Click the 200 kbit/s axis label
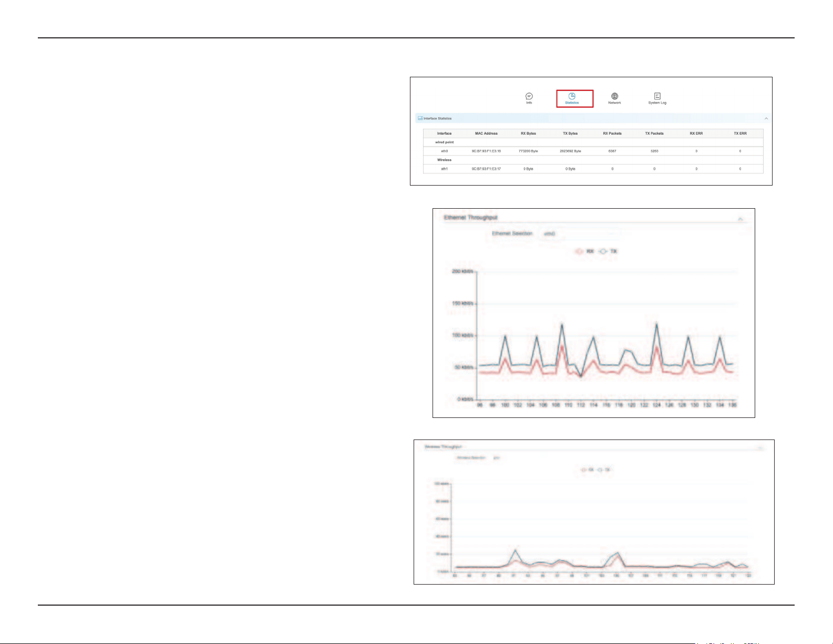 pos(462,272)
